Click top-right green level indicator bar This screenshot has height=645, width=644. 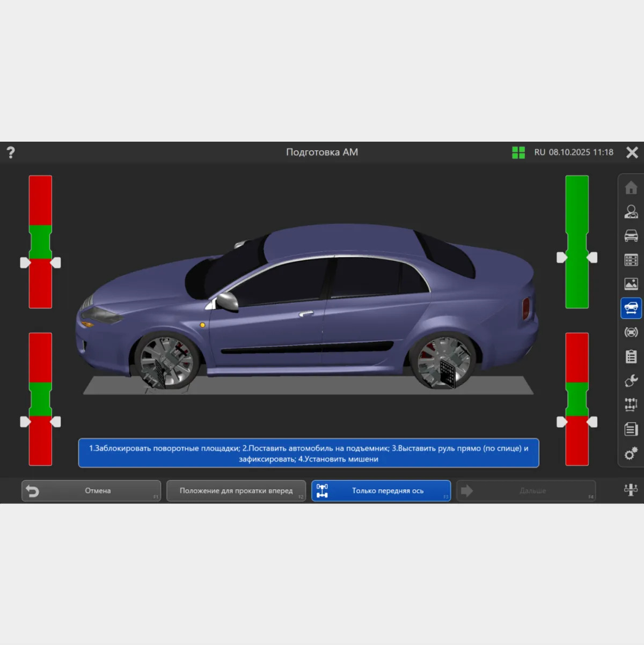[x=577, y=242]
